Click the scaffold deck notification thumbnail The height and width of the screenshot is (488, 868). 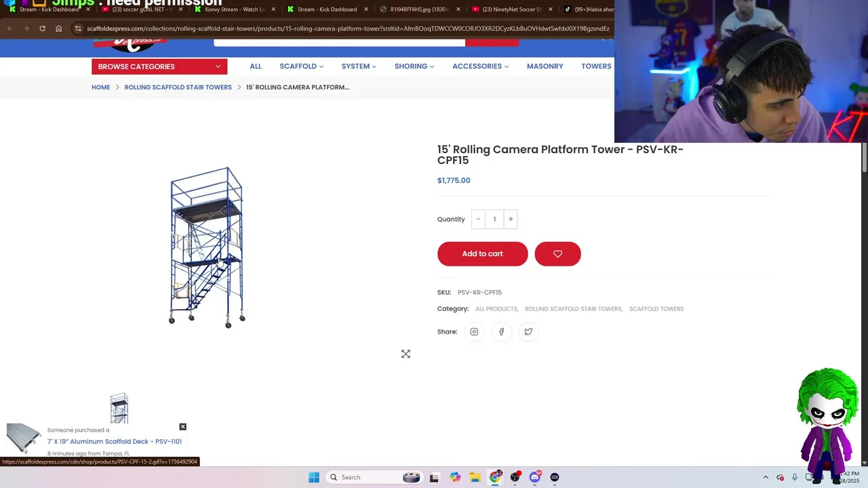[24, 439]
